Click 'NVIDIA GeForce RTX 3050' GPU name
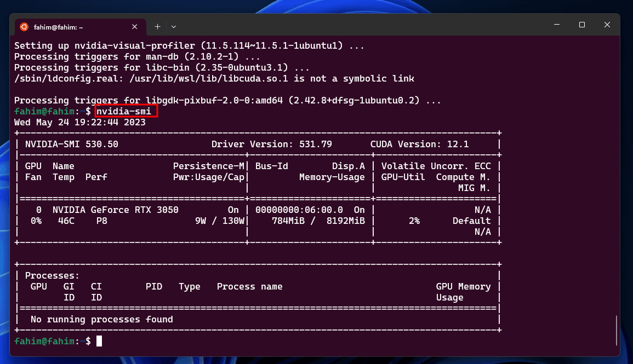Image resolution: width=633 pixels, height=364 pixels. (116, 210)
